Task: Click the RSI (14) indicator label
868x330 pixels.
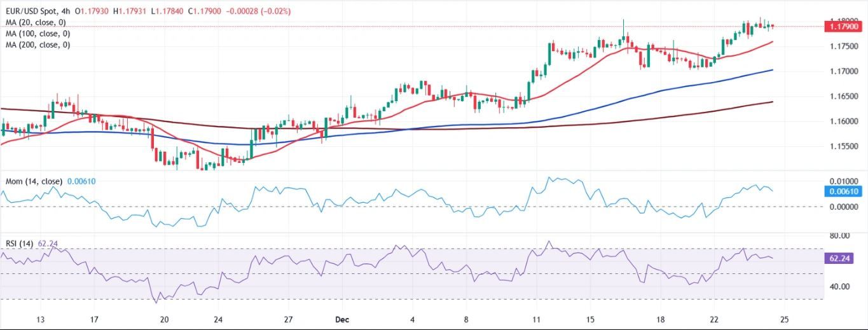Action: [x=18, y=243]
